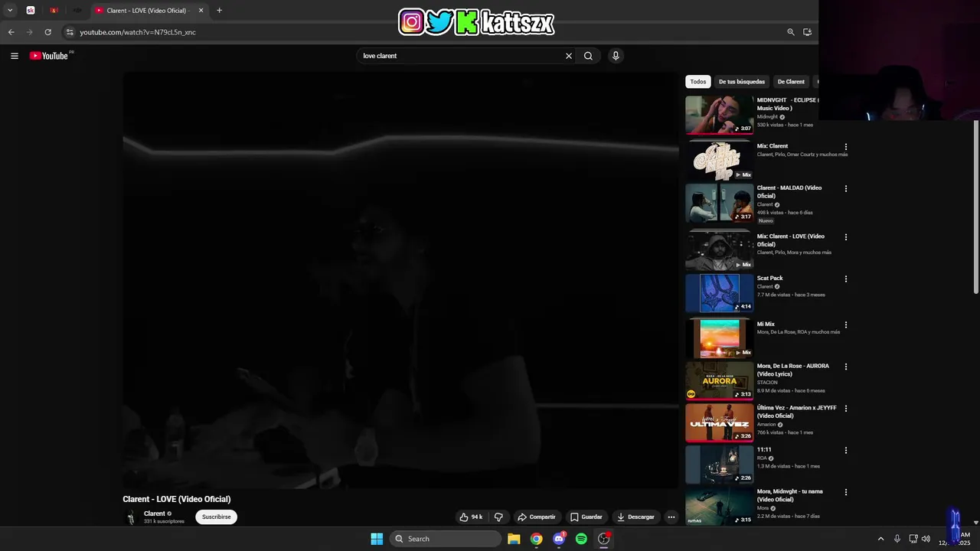Open options menu for '11:11'
Image resolution: width=980 pixels, height=551 pixels.
pyautogui.click(x=846, y=451)
